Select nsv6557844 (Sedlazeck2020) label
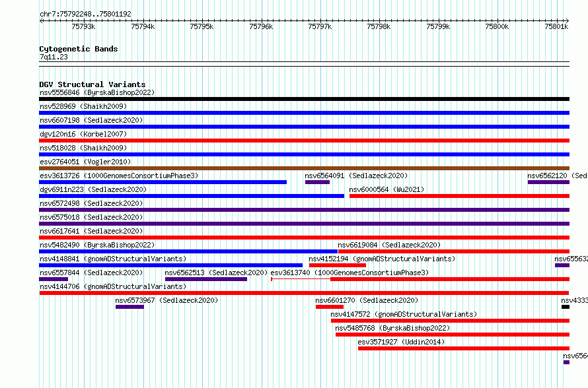588x388 pixels. coord(91,273)
